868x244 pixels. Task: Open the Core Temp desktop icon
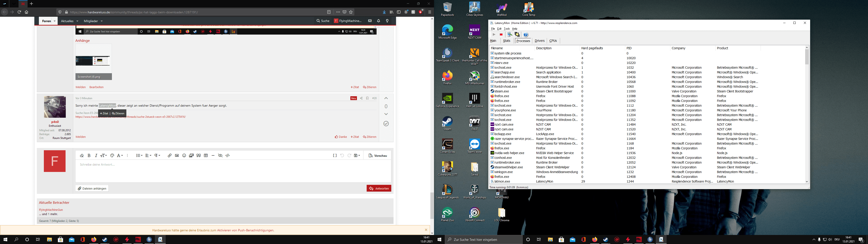[529, 9]
